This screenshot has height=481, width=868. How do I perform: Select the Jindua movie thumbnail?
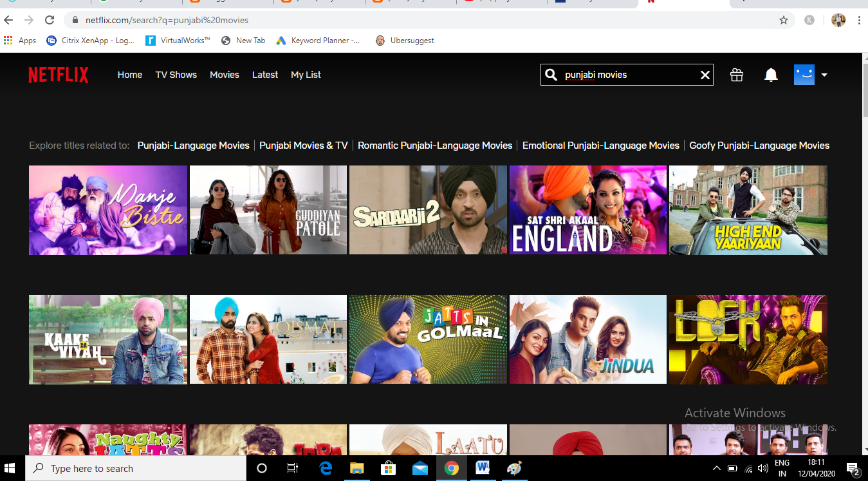tap(588, 339)
